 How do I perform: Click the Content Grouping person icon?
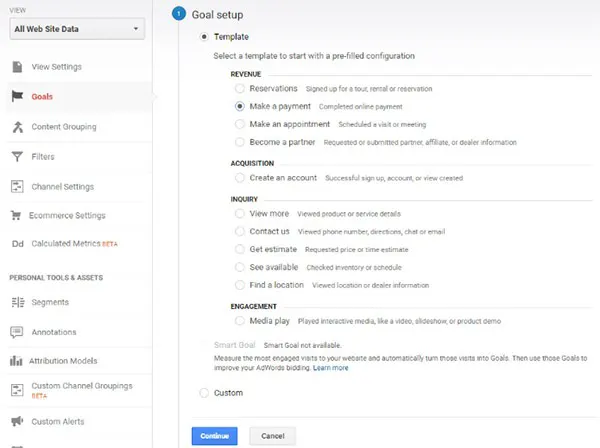[x=18, y=127]
